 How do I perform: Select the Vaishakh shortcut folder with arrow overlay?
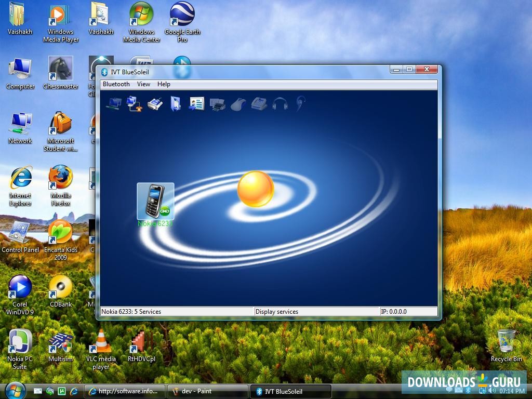pyautogui.click(x=101, y=19)
